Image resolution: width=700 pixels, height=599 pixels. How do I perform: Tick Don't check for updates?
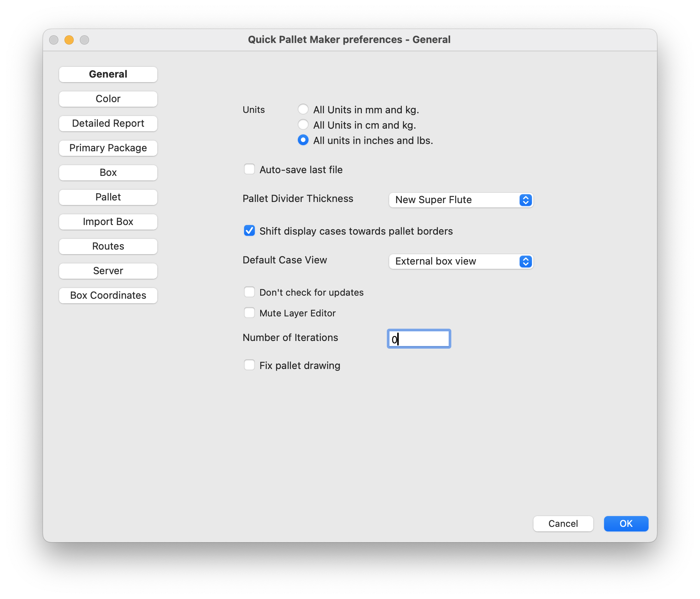click(x=249, y=292)
